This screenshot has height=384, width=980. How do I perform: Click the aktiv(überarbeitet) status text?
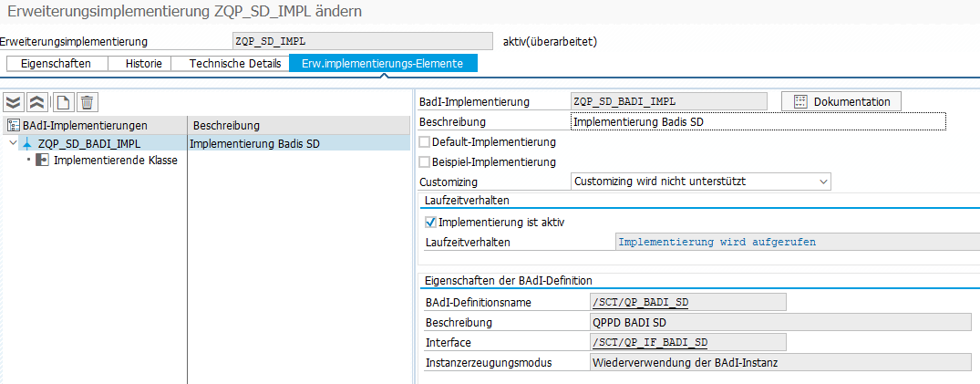[x=550, y=42]
